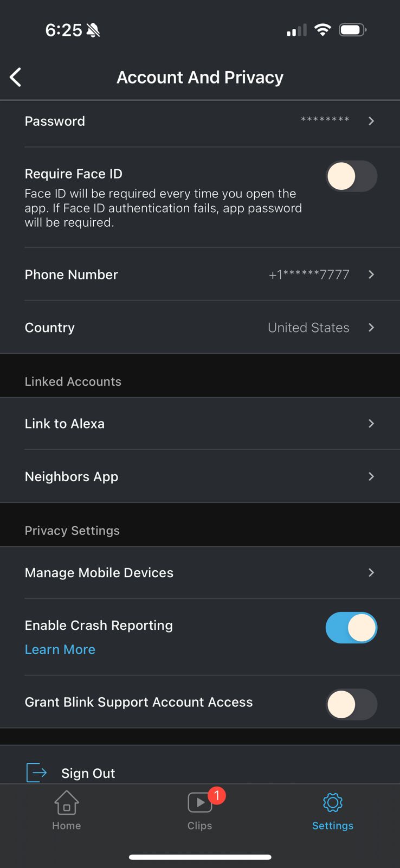Screen dimensions: 400x868
Task: Tap Sign Out
Action: tap(88, 773)
